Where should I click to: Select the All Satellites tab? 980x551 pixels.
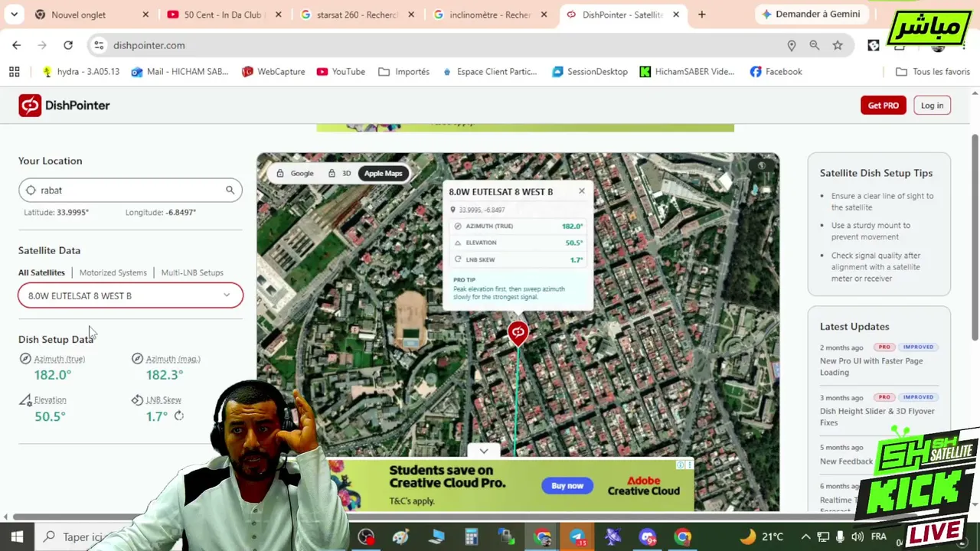click(x=41, y=272)
